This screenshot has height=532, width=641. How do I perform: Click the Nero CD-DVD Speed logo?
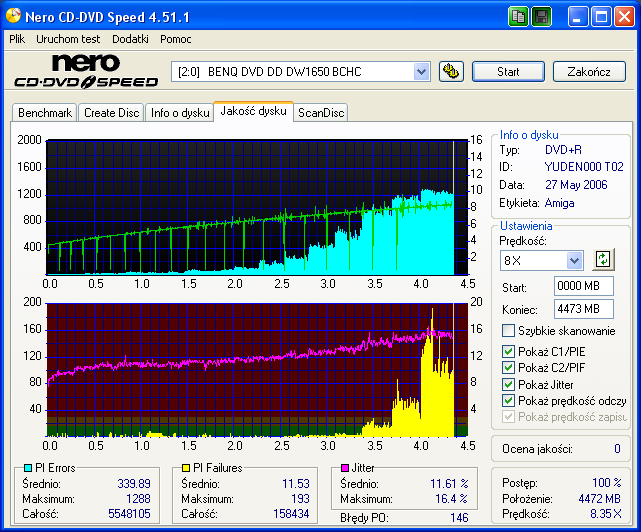[86, 72]
